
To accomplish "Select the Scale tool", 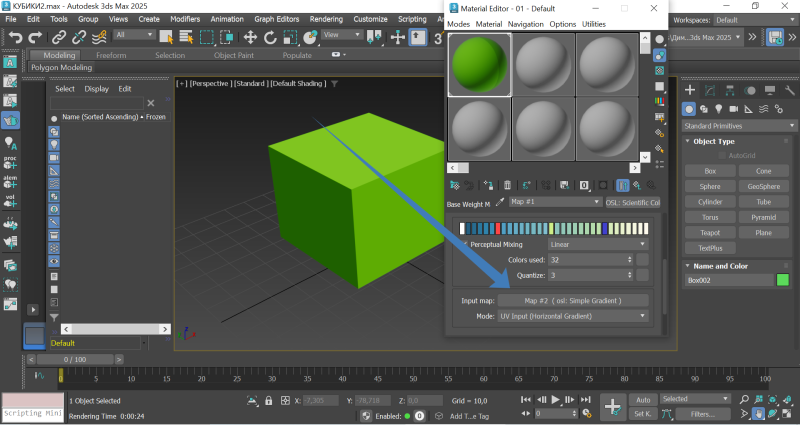I will [x=290, y=37].
